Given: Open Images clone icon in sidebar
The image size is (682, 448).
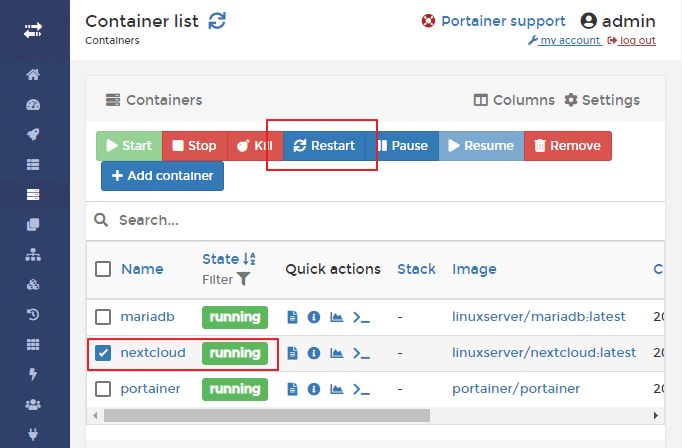Looking at the screenshot, I should tap(33, 224).
